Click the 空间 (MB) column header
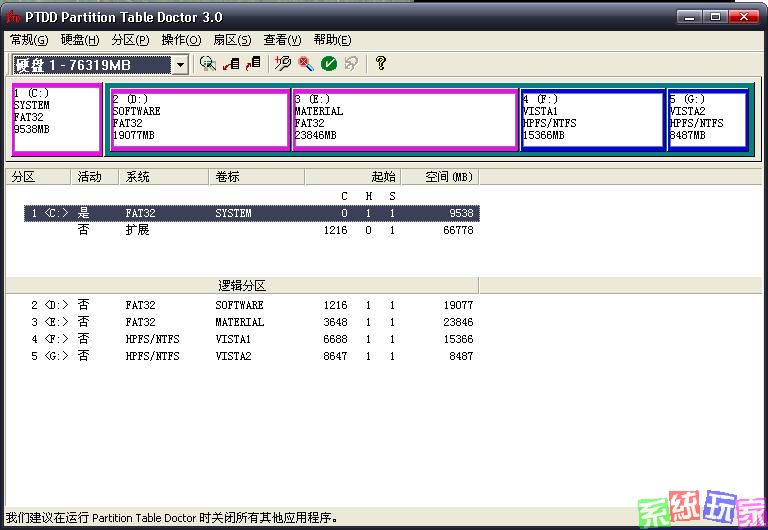Screen dimensions: 768x530 (440, 177)
